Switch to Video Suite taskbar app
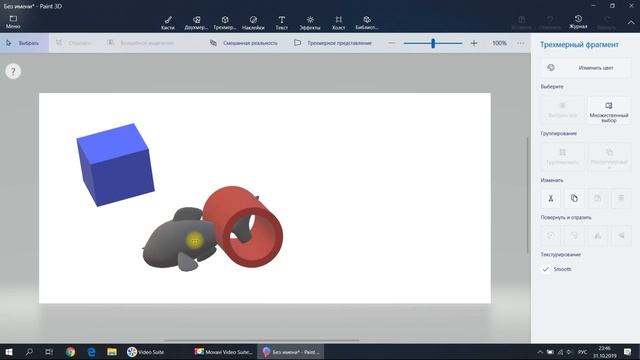Screen dimensions: 640x360 [x=146, y=352]
